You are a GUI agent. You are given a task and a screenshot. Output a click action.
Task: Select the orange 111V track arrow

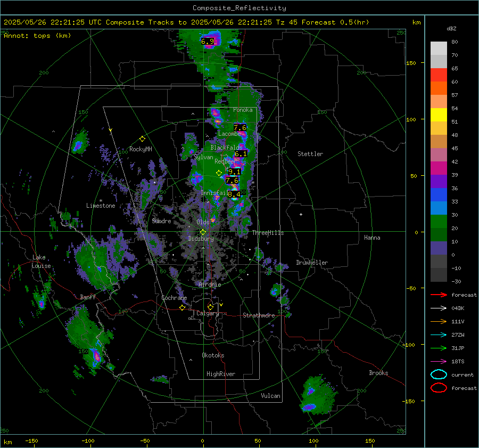[439, 321]
